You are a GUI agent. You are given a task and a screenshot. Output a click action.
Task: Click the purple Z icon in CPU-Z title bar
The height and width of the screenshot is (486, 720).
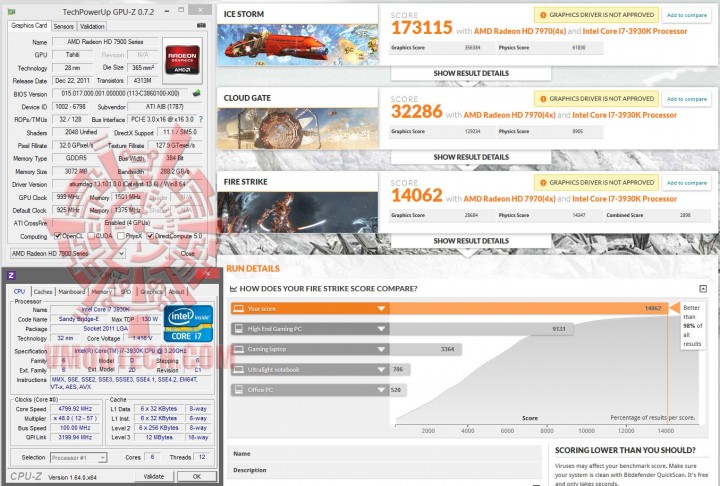[11, 276]
